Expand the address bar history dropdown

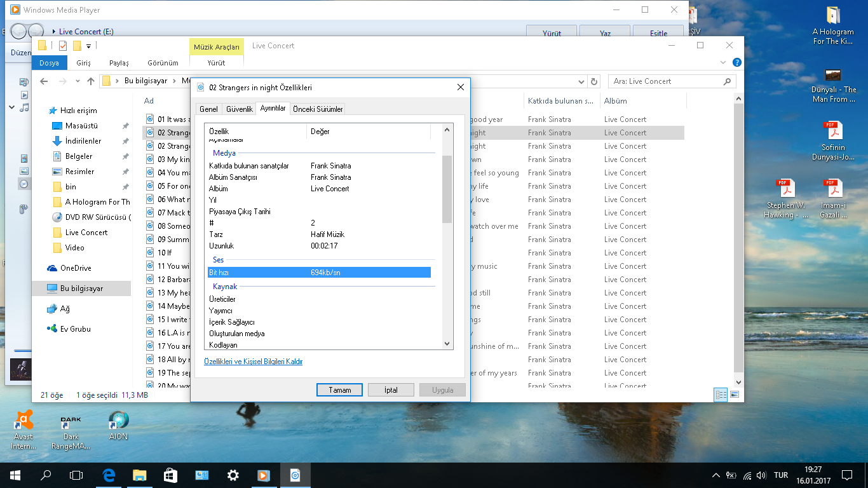(x=581, y=81)
